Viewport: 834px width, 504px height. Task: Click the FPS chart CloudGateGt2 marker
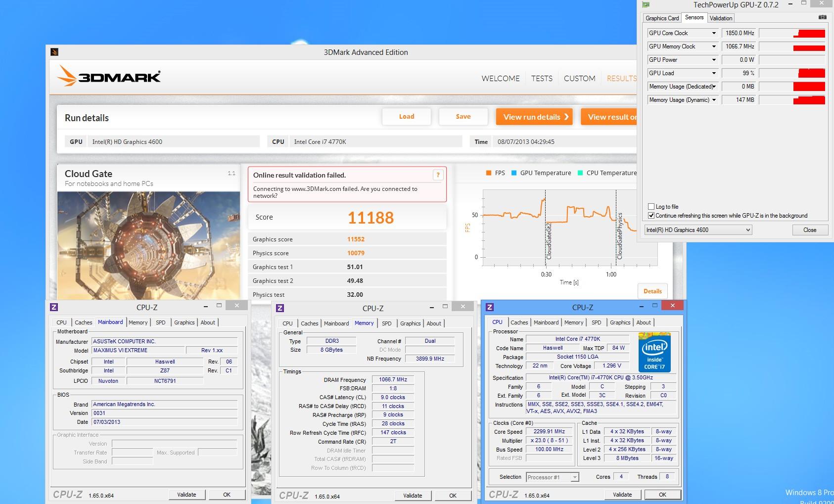tap(549, 241)
